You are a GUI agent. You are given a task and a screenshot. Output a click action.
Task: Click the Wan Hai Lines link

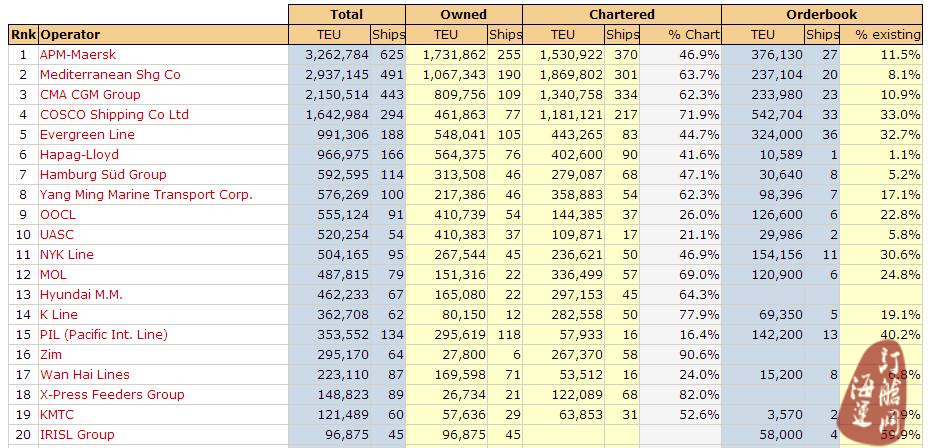(x=85, y=374)
